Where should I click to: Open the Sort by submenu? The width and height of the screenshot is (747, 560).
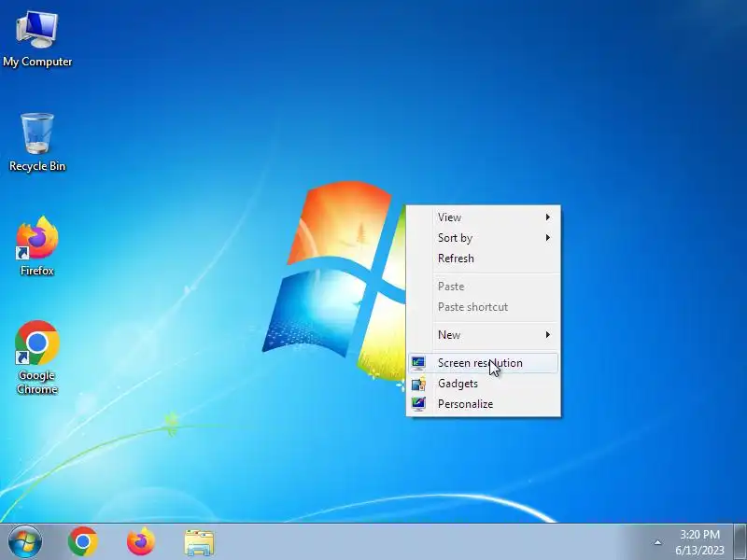click(x=483, y=238)
